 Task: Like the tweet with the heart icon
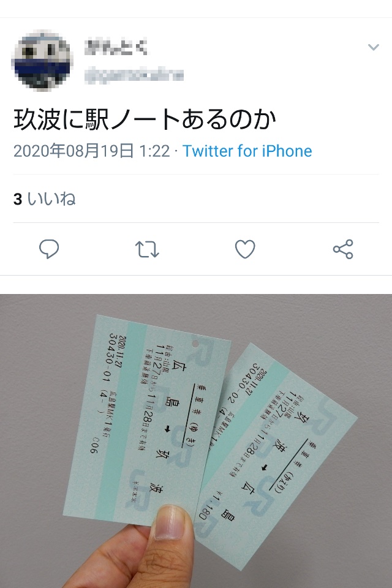pyautogui.click(x=245, y=249)
